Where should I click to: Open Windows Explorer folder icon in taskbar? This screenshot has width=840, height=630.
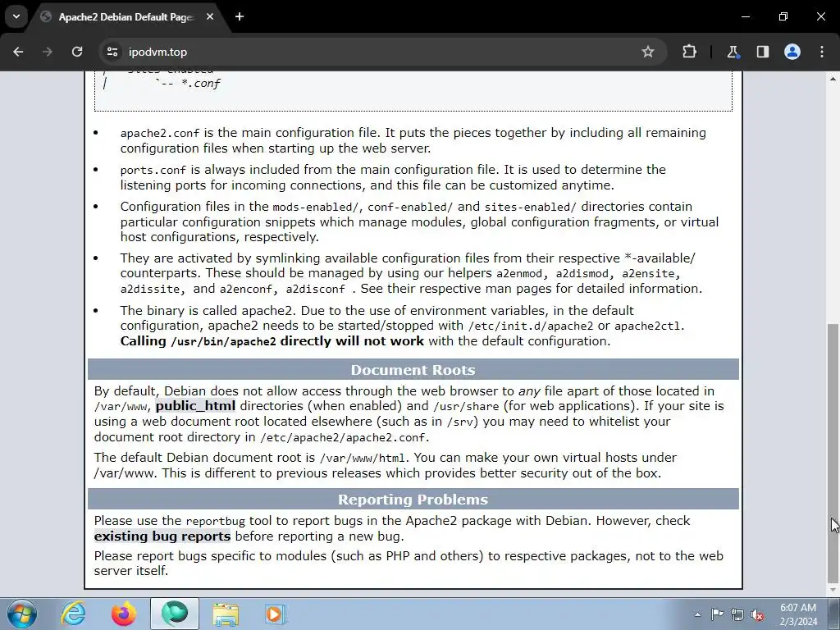tap(226, 614)
